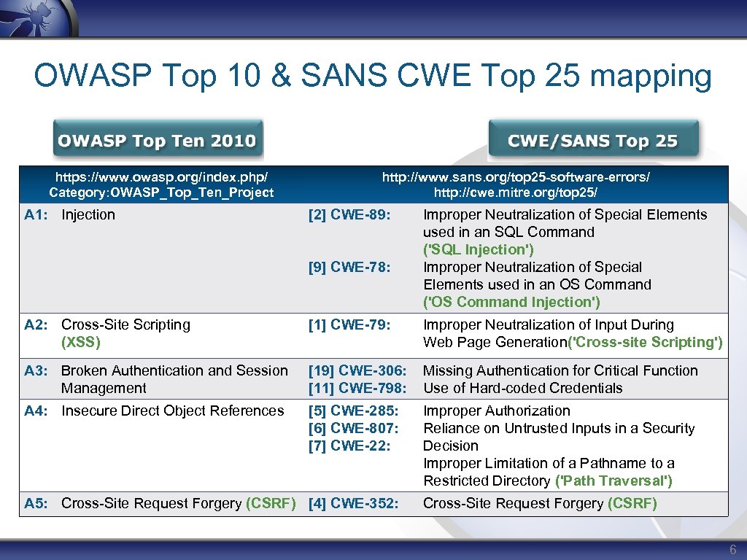
Task: Open the owasp.org Top Ten Project link
Action: point(161,184)
